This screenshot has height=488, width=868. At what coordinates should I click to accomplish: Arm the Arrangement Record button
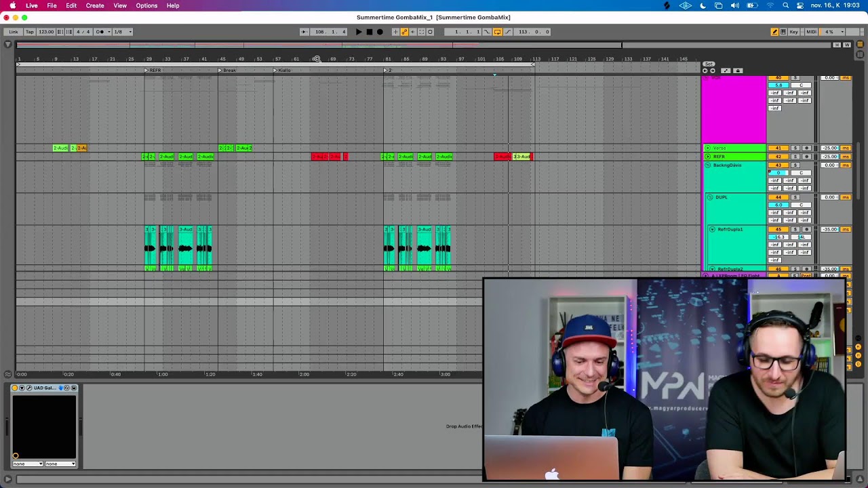pyautogui.click(x=380, y=32)
